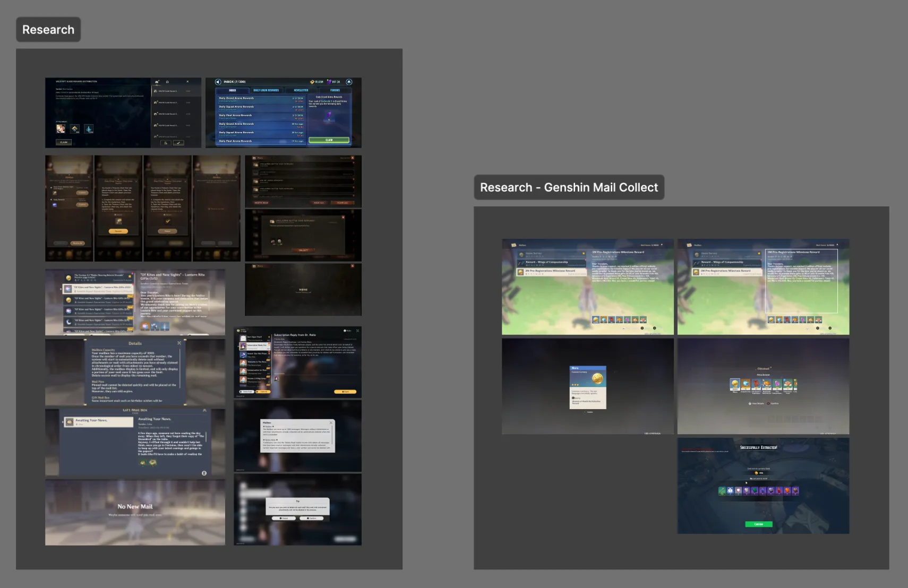Select Genshin mailbox screenshot with white outline box
908x588 pixels.
click(x=763, y=287)
